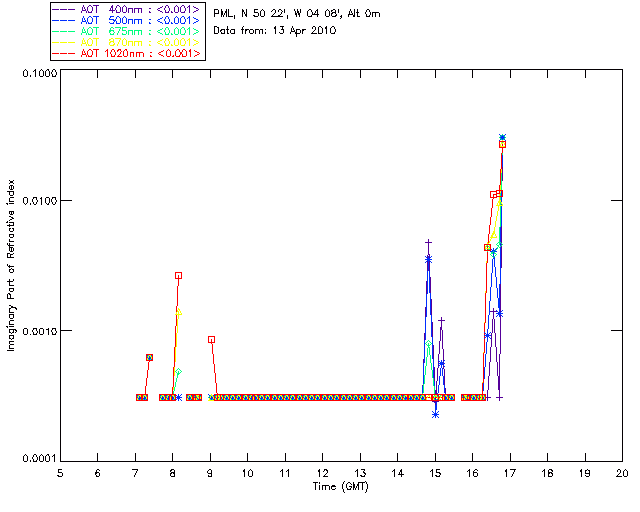Image resolution: width=640 pixels, height=512 pixels.
Task: Click the PML station location header text
Action: (297, 14)
